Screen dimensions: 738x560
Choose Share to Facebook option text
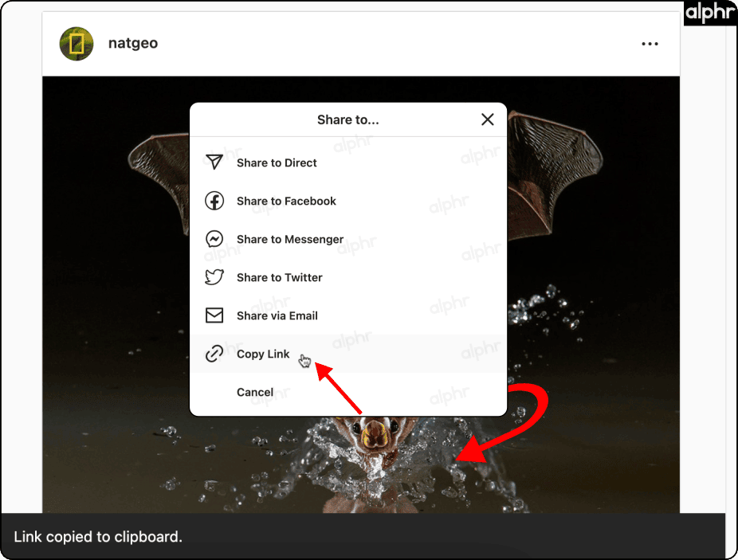[x=286, y=201]
